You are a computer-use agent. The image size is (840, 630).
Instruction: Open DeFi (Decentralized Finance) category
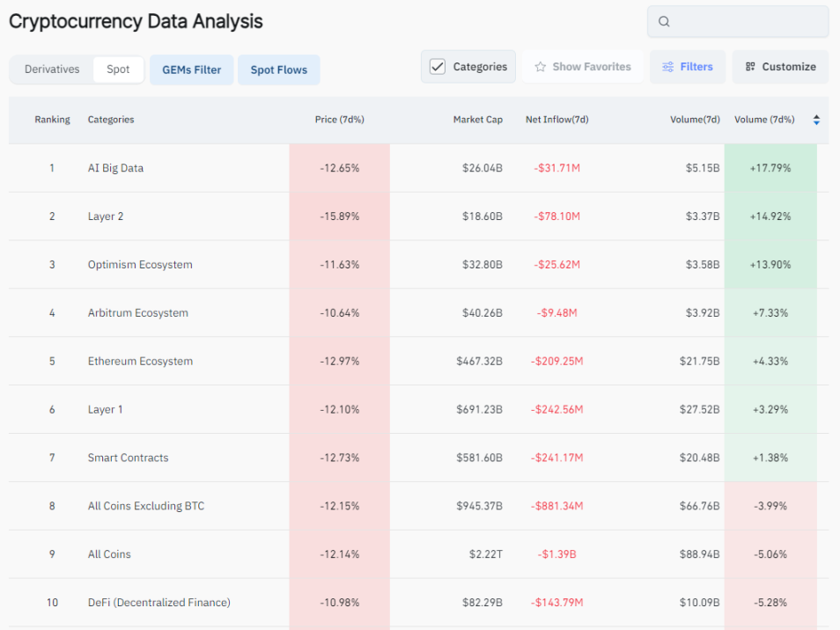pos(158,603)
